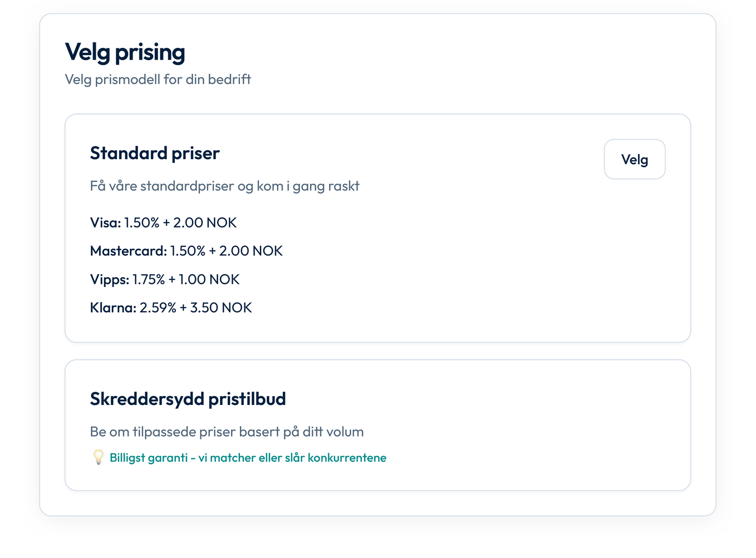Click the word konkurrentene in green text
Screen dimensions: 756x558
coord(347,458)
